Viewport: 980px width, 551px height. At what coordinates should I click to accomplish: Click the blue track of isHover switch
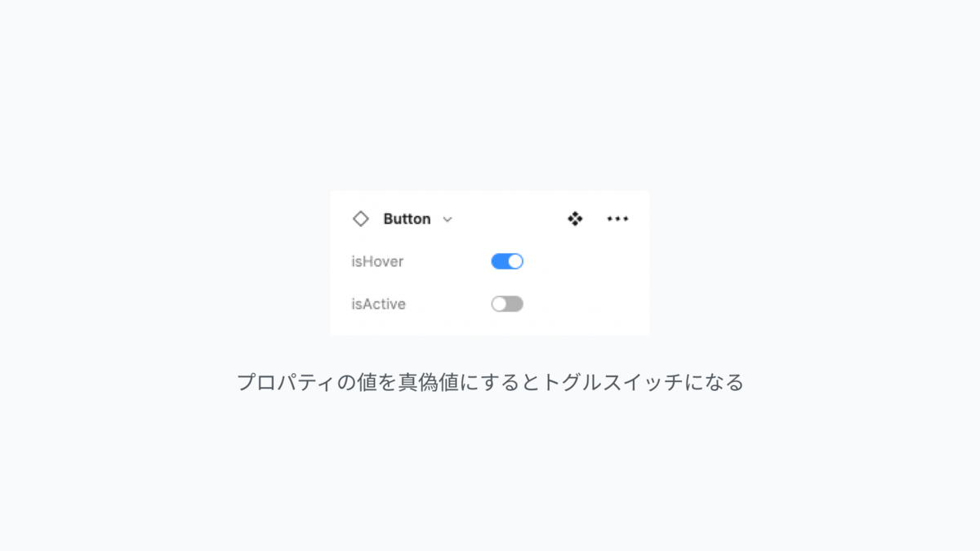tap(499, 261)
